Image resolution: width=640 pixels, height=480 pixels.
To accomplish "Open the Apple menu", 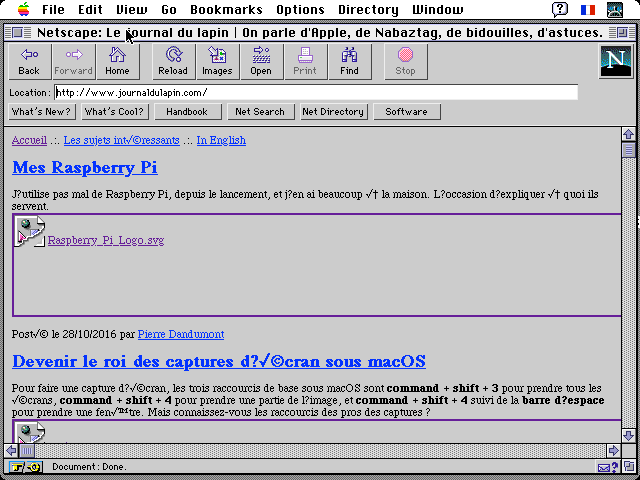I will 24,9.
